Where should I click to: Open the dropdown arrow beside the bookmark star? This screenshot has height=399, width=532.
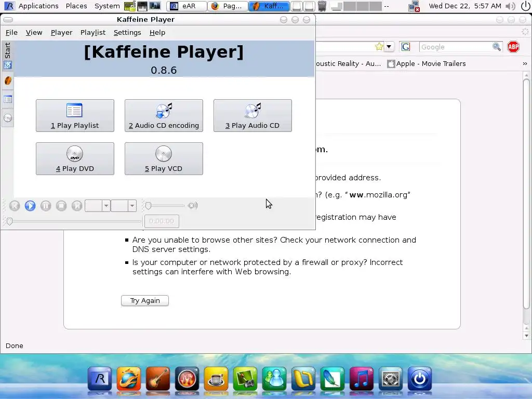coord(389,47)
